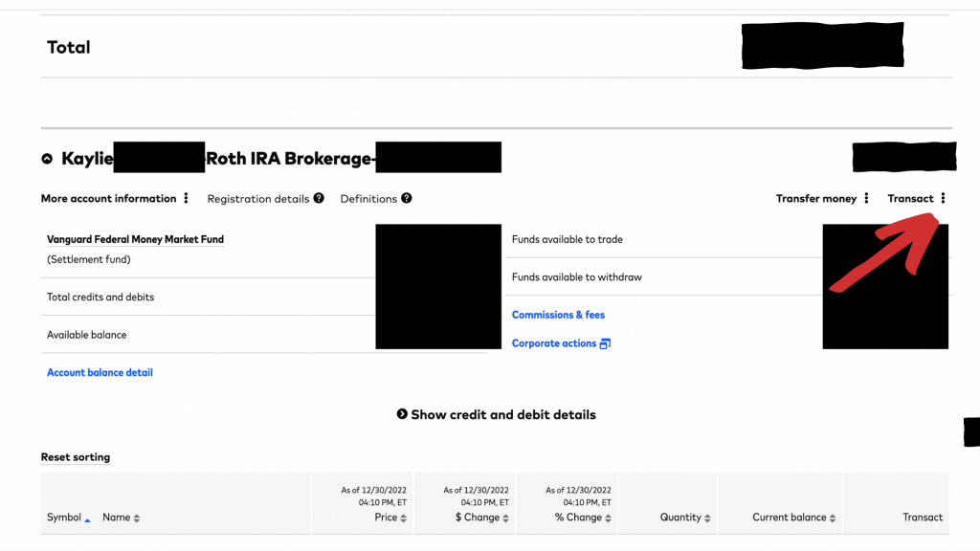Click Reset sorting
This screenshot has height=551, width=980.
(75, 457)
